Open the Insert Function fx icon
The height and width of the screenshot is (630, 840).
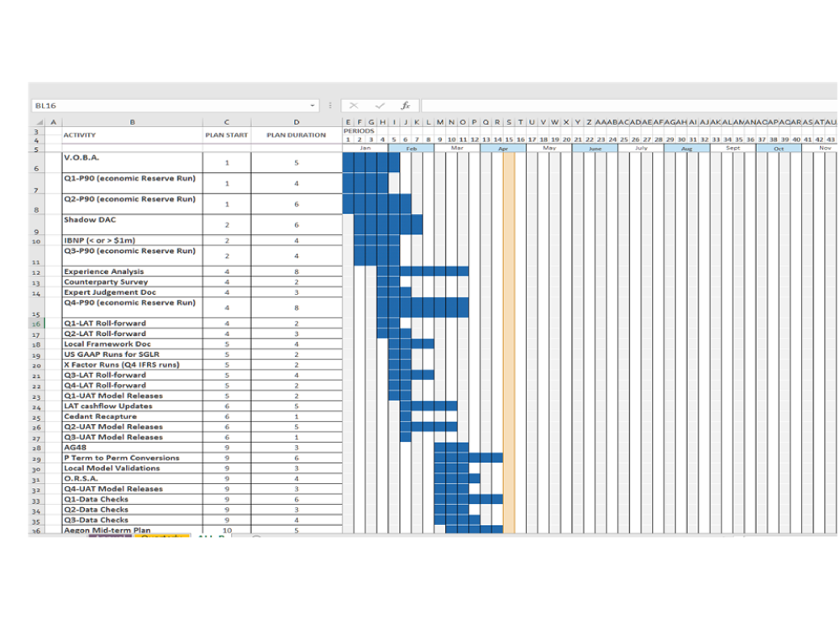[406, 106]
